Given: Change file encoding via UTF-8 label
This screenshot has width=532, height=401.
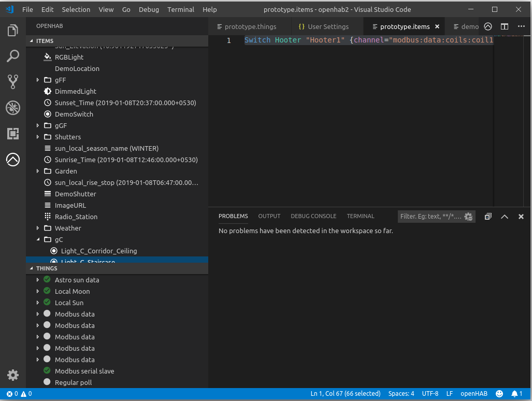Looking at the screenshot, I should (430, 394).
